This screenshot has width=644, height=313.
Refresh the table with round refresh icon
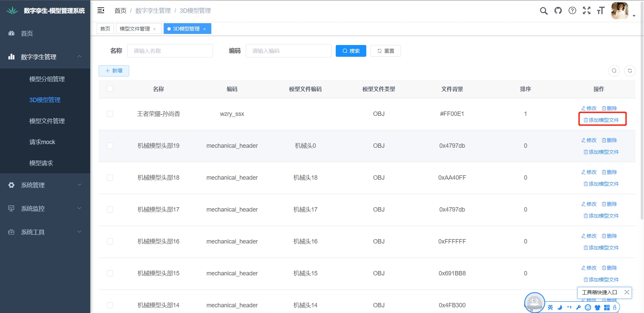[x=630, y=71]
